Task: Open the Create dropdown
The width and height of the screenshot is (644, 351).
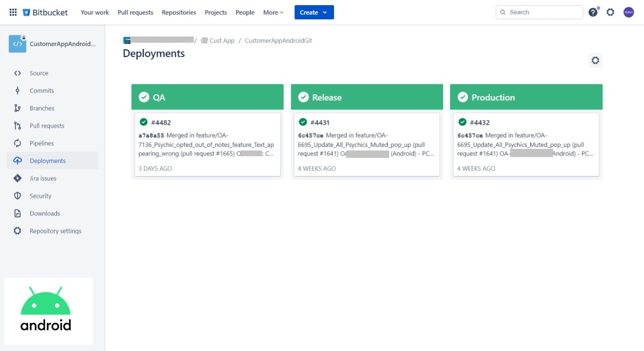Action: pos(314,12)
